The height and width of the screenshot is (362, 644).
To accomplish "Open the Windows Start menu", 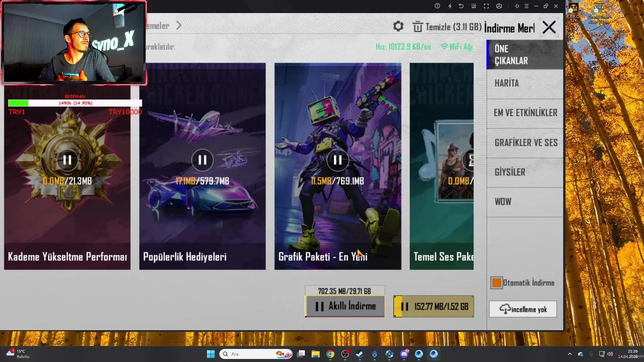I will [x=211, y=354].
